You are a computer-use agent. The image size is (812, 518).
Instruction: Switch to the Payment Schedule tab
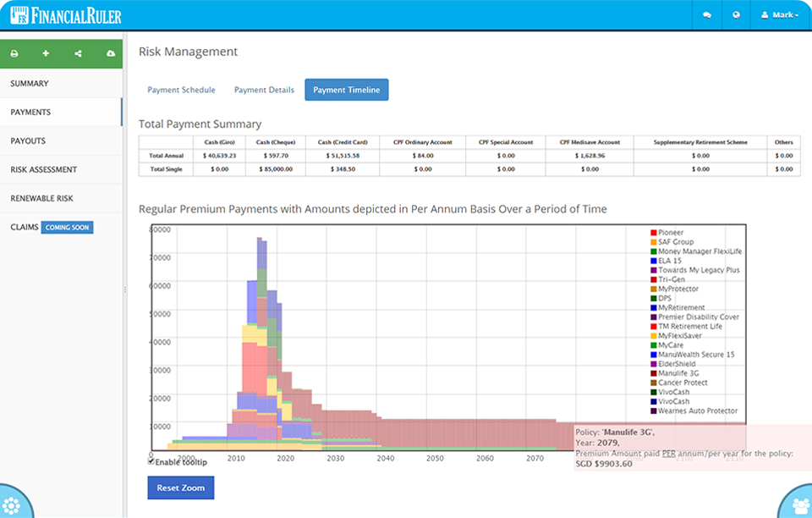(181, 90)
